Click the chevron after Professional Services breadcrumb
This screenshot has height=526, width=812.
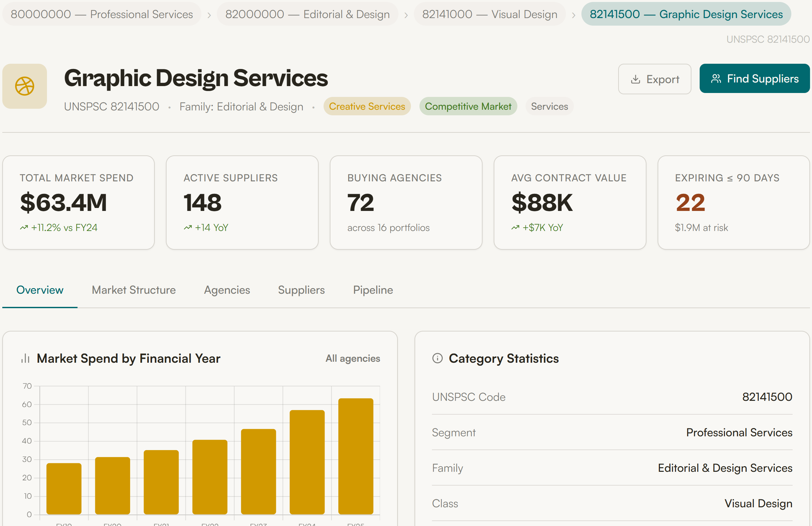point(209,15)
